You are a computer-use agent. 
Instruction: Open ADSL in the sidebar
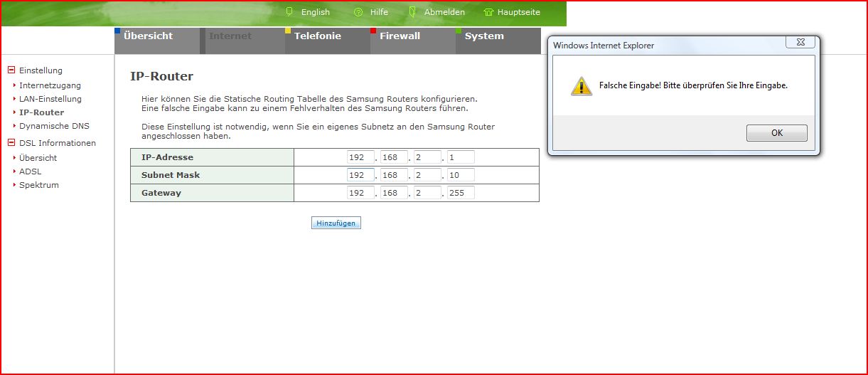pos(30,171)
